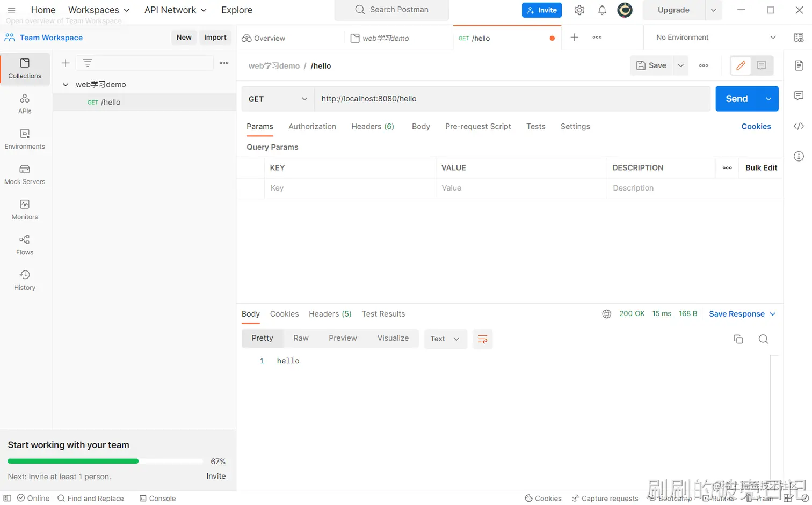
Task: Change GET method dropdown
Action: click(x=278, y=99)
